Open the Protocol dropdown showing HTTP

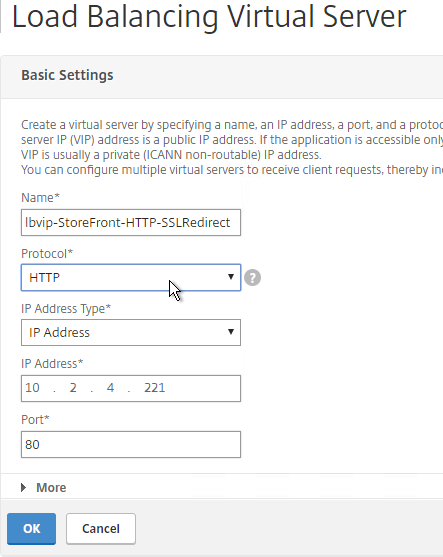pos(131,277)
